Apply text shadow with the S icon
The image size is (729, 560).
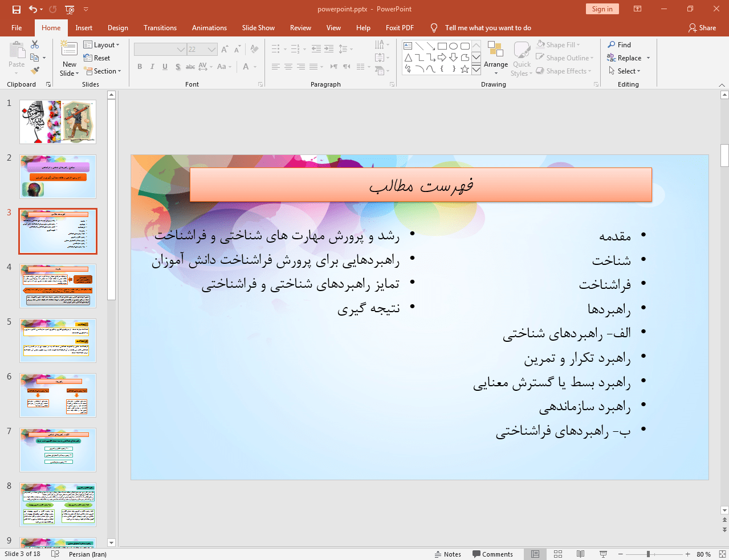coord(178,67)
